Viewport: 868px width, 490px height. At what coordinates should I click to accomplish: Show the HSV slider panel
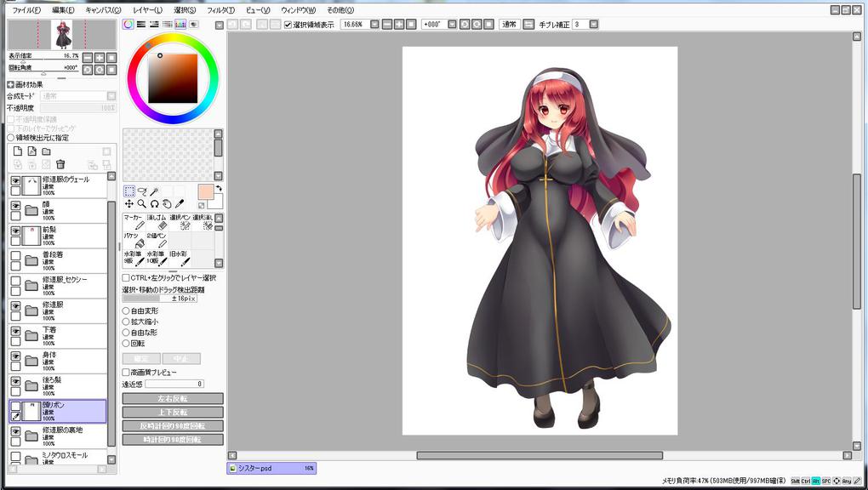point(154,25)
